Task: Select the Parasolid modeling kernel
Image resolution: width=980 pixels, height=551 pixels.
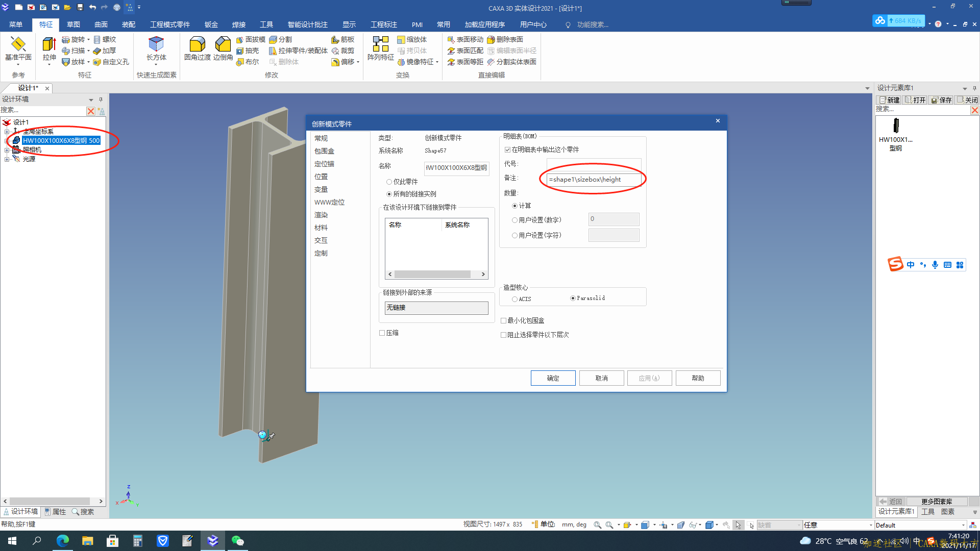Action: coord(573,298)
